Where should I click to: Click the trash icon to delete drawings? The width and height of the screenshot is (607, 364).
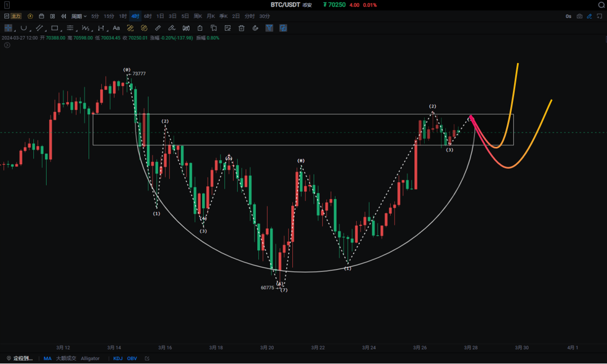[x=242, y=28]
